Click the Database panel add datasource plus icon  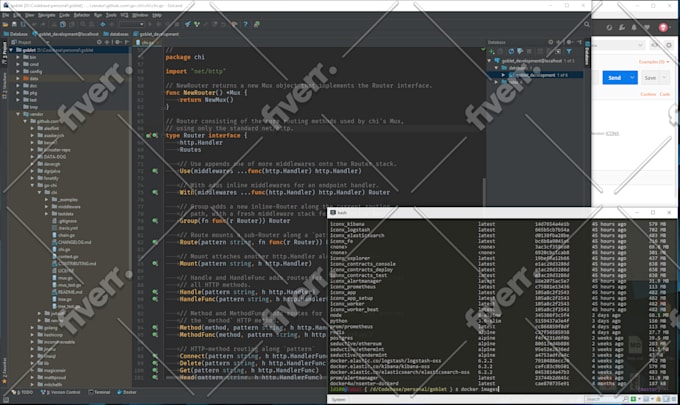pos(491,52)
